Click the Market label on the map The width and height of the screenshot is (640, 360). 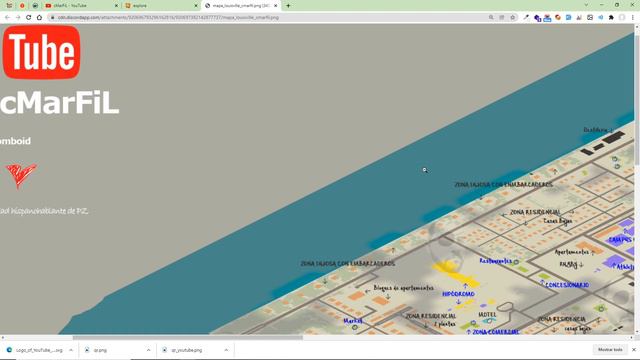click(x=353, y=321)
